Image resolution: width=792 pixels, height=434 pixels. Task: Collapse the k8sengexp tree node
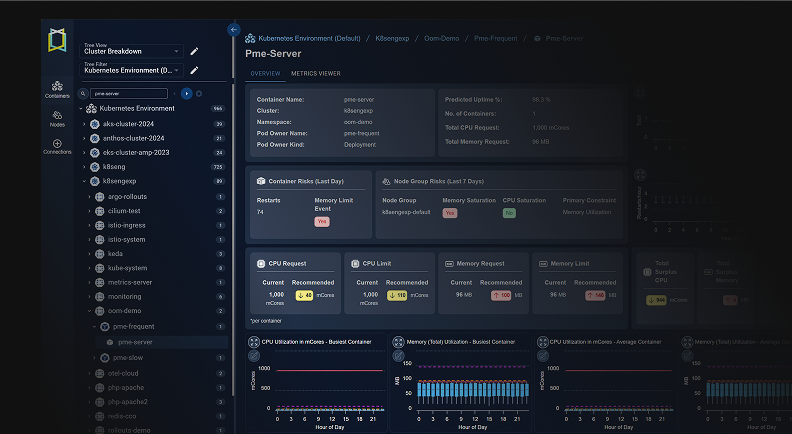pos(86,182)
